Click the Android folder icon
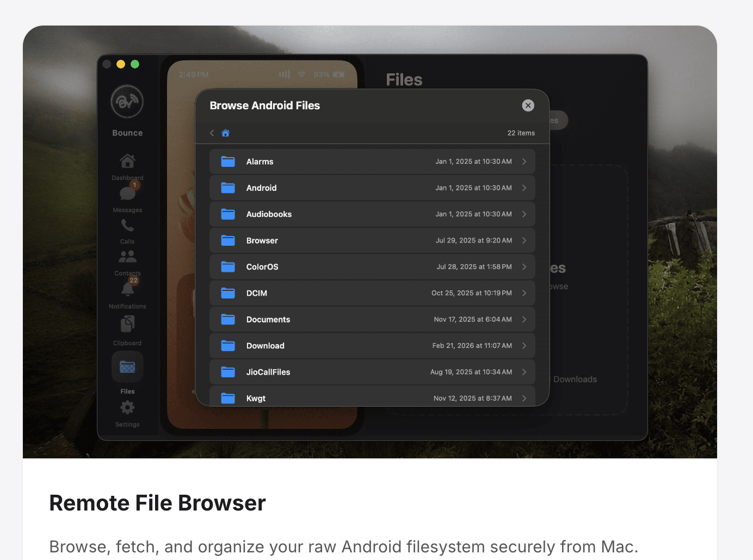The height and width of the screenshot is (560, 753). 228,188
